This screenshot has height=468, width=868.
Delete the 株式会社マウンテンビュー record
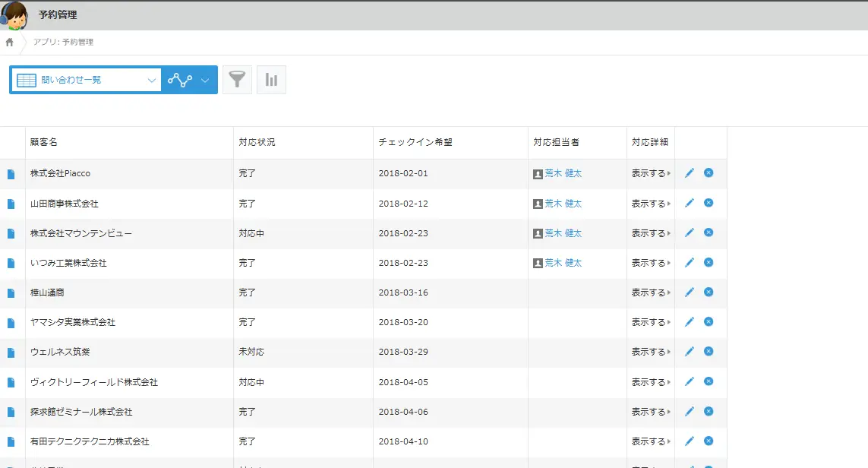(x=709, y=232)
